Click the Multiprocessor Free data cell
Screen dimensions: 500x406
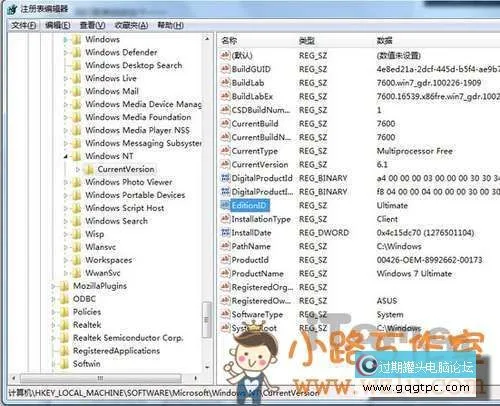coord(415,151)
